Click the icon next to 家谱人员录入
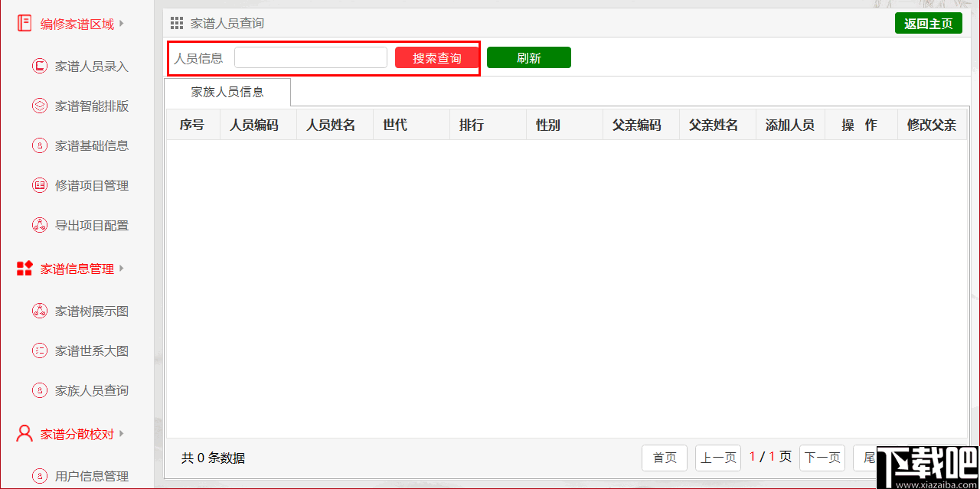 pyautogui.click(x=40, y=67)
